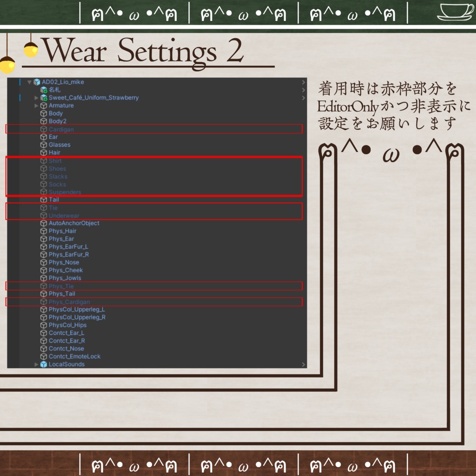This screenshot has height=476, width=476.
Task: Open the AD02_Lio_mike prefab via its row chevron
Action: click(x=303, y=82)
